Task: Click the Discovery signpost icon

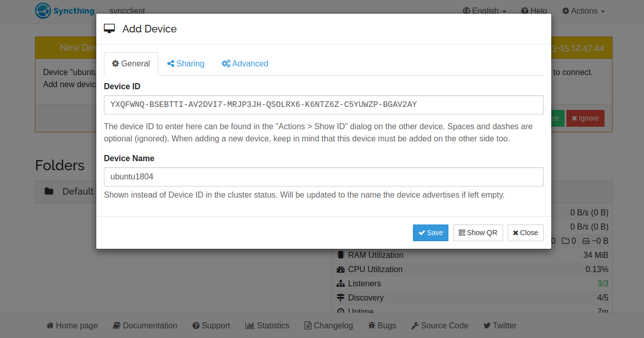Action: (x=340, y=298)
